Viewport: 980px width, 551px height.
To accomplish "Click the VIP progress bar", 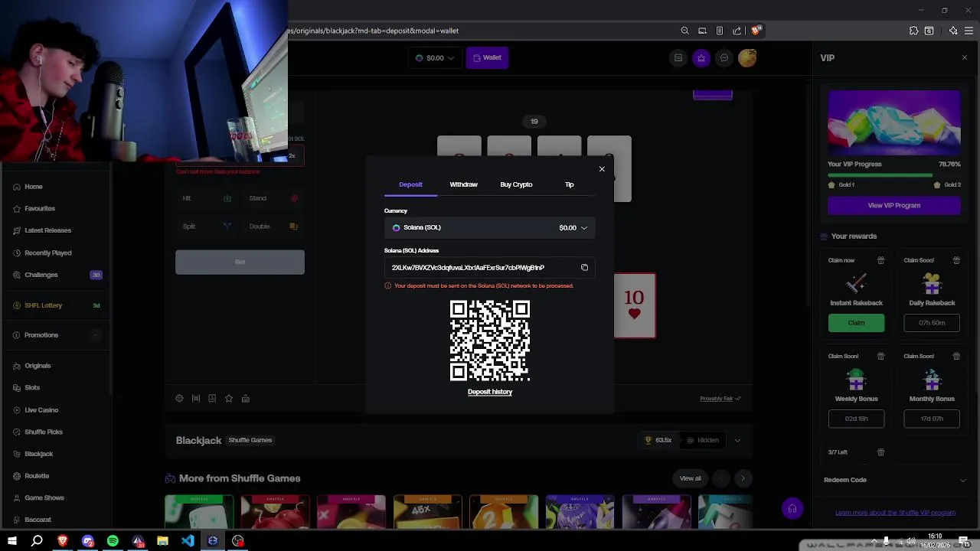I will [894, 175].
